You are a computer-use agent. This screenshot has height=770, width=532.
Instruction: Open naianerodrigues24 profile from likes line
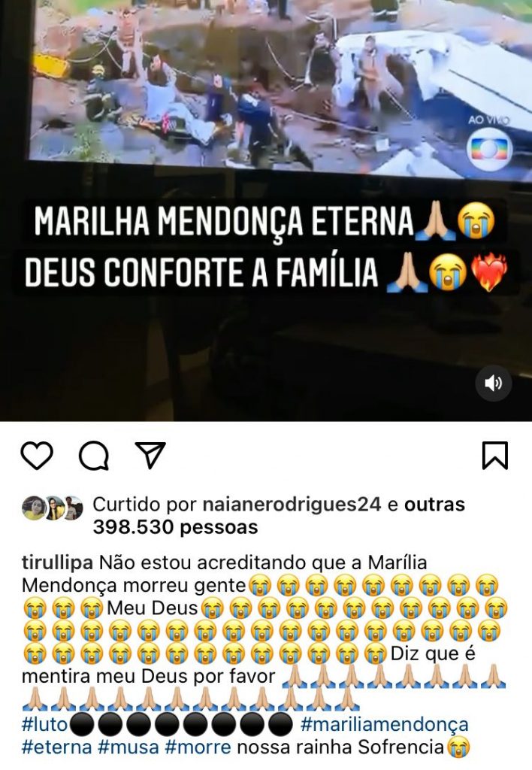click(x=292, y=505)
